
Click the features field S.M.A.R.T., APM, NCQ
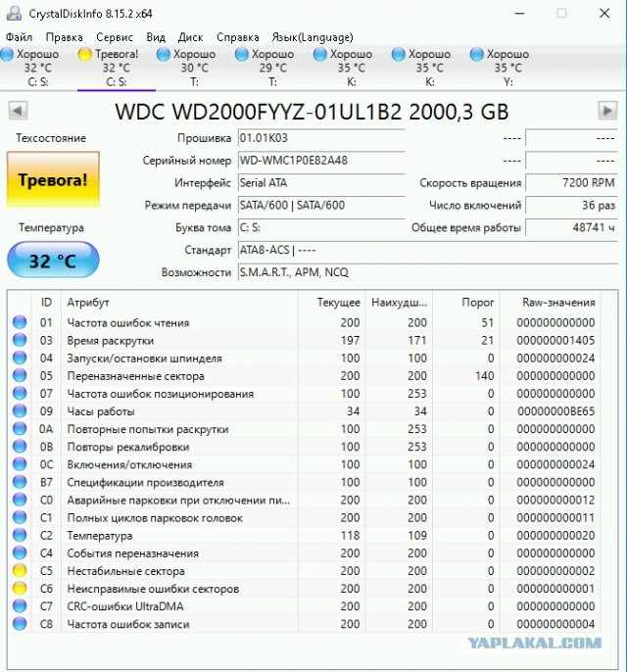coord(427,272)
